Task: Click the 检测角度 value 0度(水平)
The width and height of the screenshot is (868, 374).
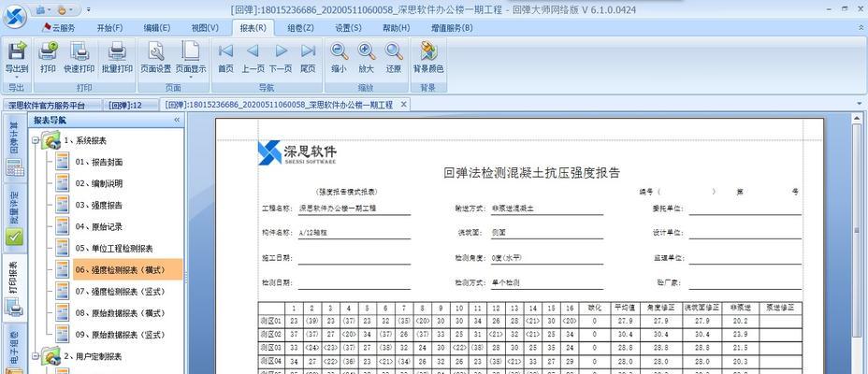Action: pos(507,258)
